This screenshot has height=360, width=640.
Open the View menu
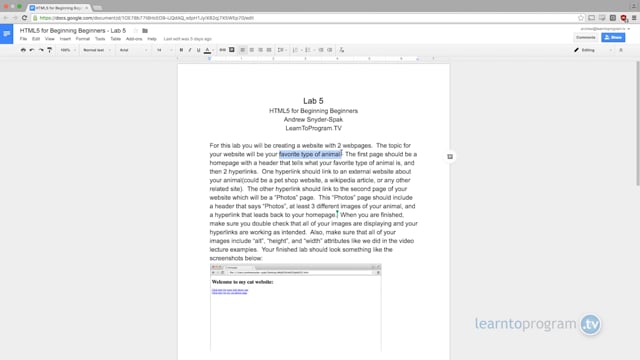[x=49, y=39]
